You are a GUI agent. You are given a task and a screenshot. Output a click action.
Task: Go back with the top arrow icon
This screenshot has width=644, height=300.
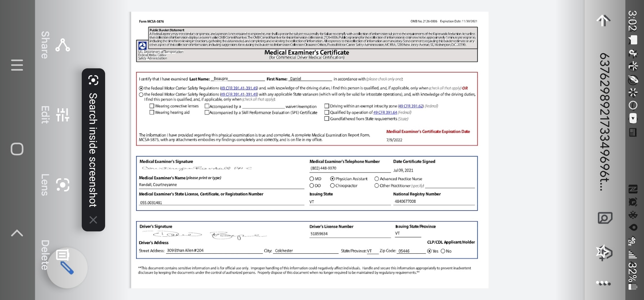pos(603,20)
